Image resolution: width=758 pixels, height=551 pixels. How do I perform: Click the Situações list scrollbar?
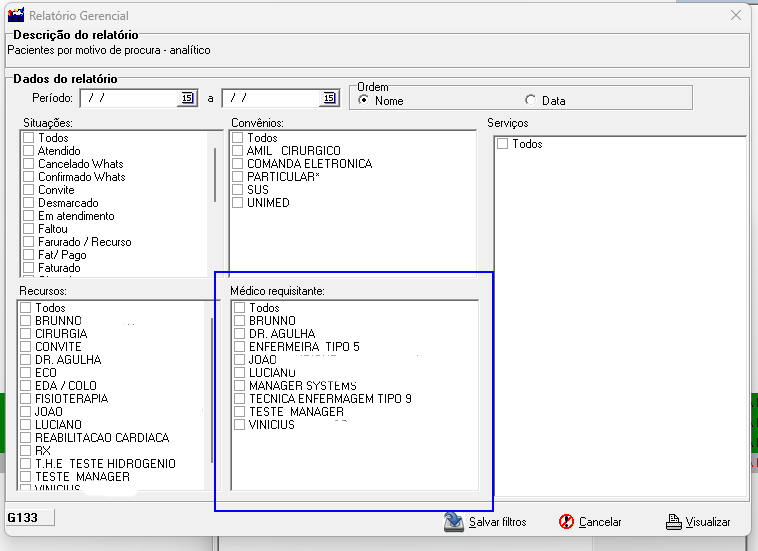click(214, 175)
